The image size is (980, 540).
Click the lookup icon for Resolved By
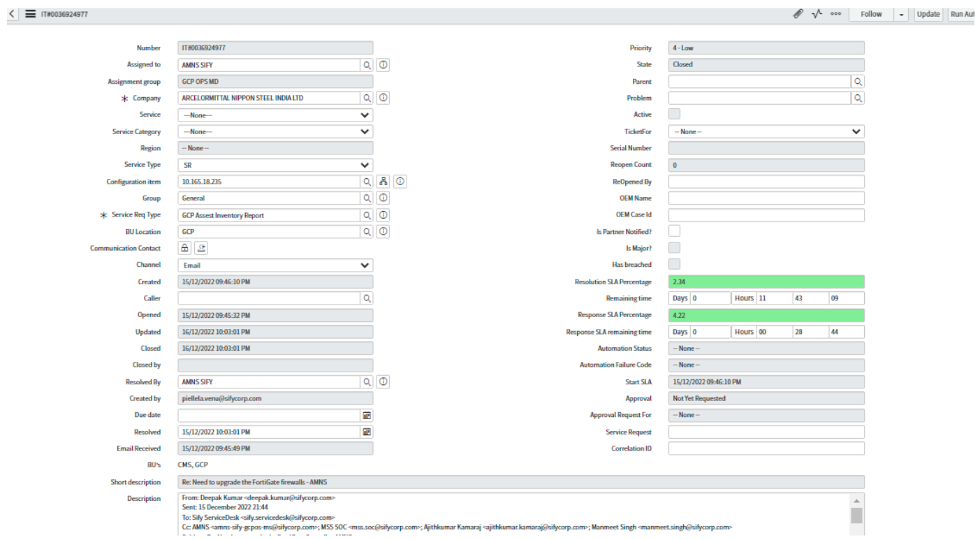click(366, 382)
